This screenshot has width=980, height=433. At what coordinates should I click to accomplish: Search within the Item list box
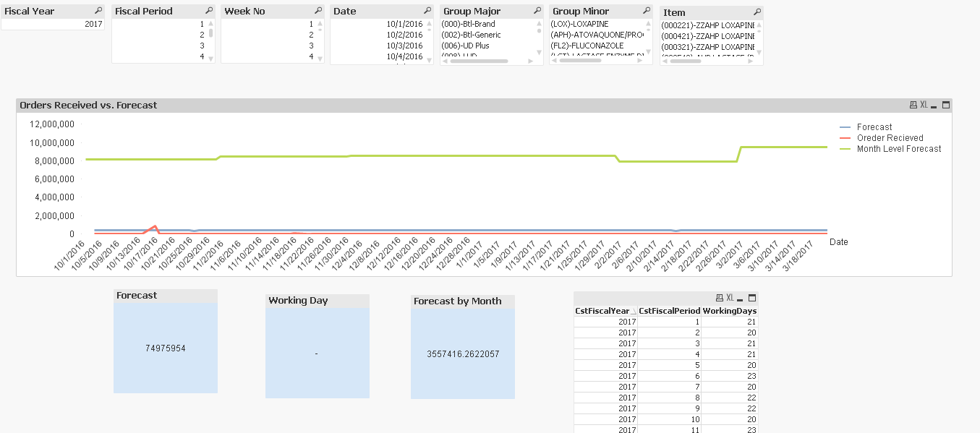(757, 12)
